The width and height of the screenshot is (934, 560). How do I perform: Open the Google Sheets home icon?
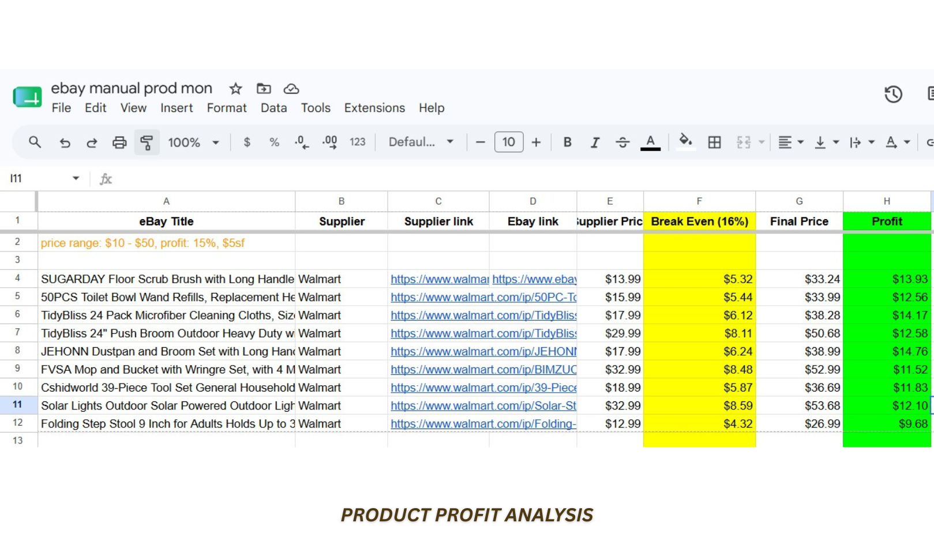click(27, 97)
